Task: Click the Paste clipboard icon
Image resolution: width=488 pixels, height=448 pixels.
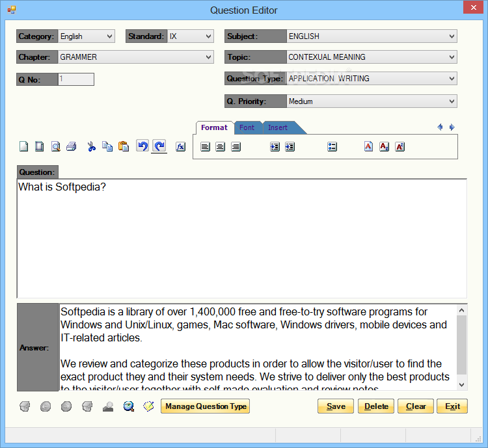Action: point(124,146)
